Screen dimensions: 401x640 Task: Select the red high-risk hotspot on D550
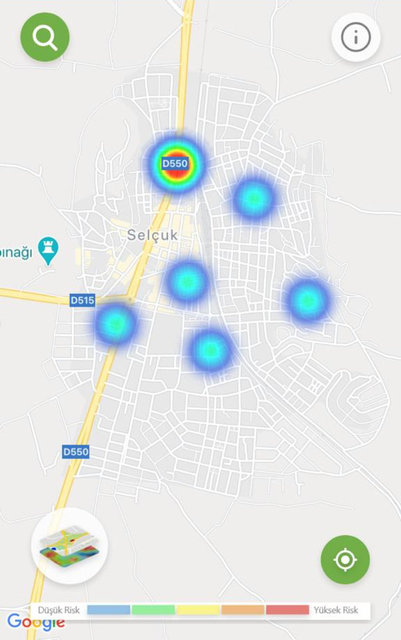pyautogui.click(x=176, y=163)
